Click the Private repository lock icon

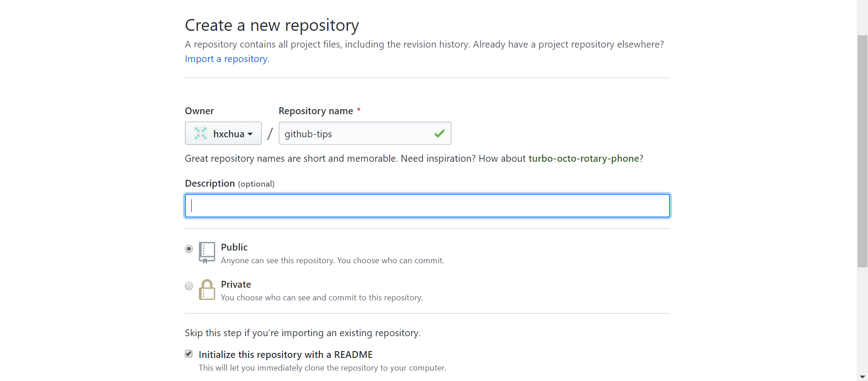[207, 289]
